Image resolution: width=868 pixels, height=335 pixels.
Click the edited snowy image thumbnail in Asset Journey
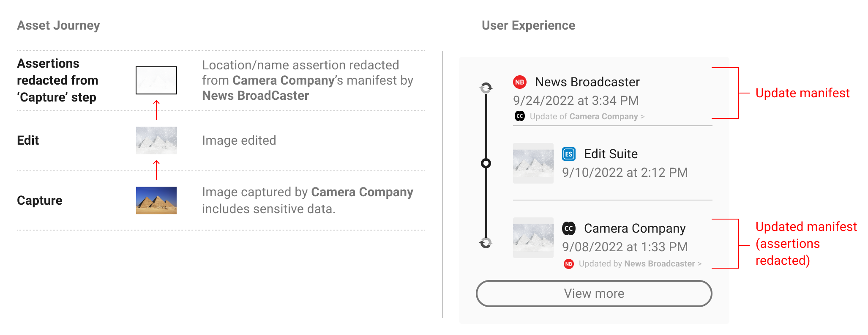click(156, 140)
